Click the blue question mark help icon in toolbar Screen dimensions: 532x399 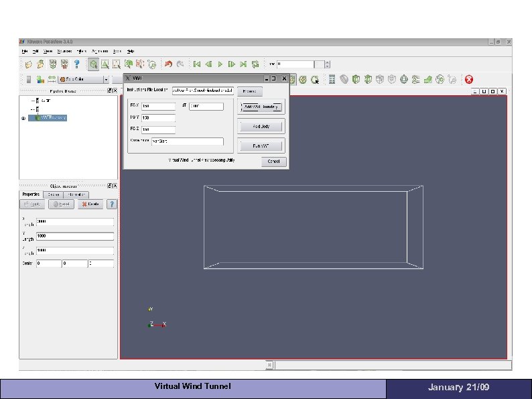pyautogui.click(x=76, y=64)
